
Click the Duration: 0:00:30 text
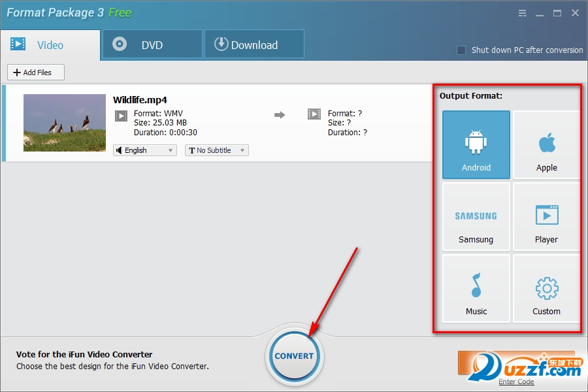pyautogui.click(x=165, y=133)
